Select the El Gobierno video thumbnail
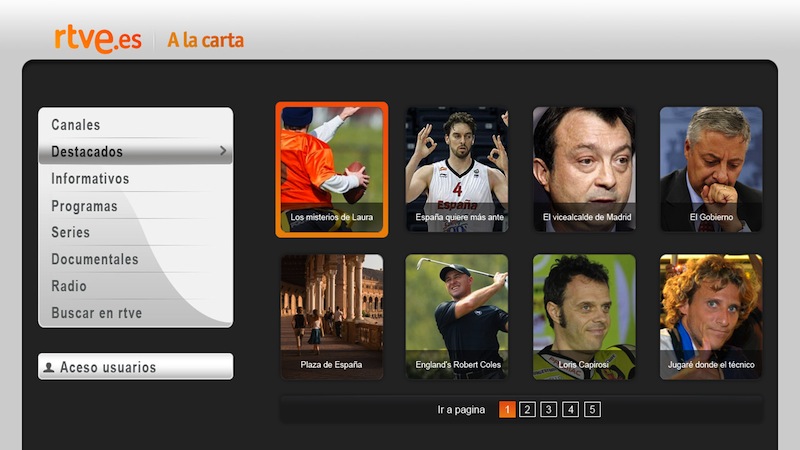800x450 pixels. (711, 169)
